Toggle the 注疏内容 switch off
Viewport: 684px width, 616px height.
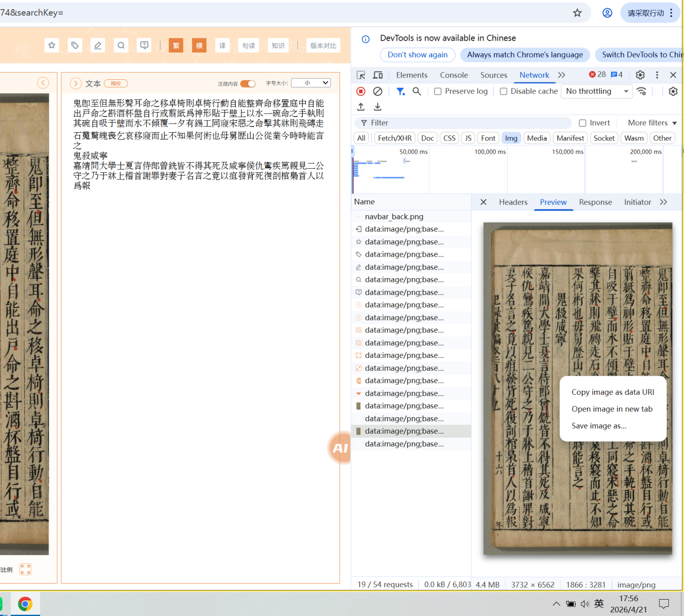click(x=248, y=83)
